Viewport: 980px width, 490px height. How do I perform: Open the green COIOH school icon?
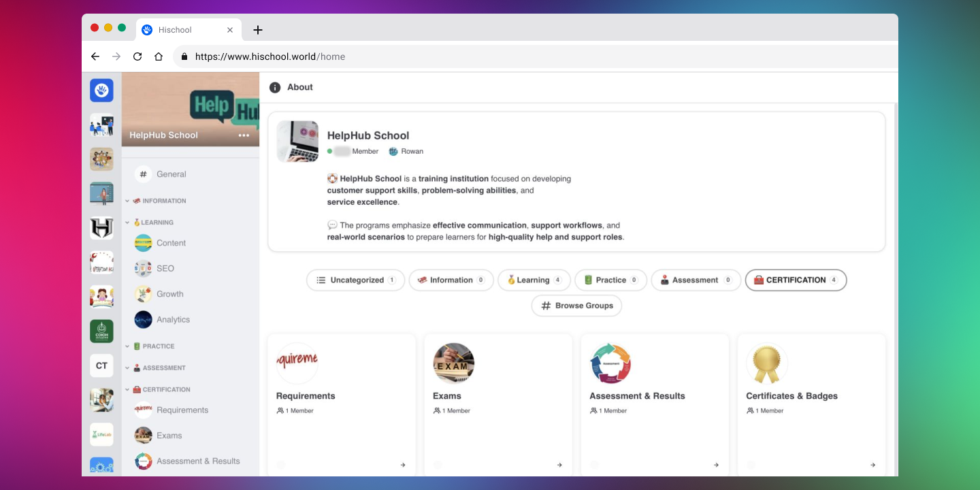pyautogui.click(x=101, y=331)
